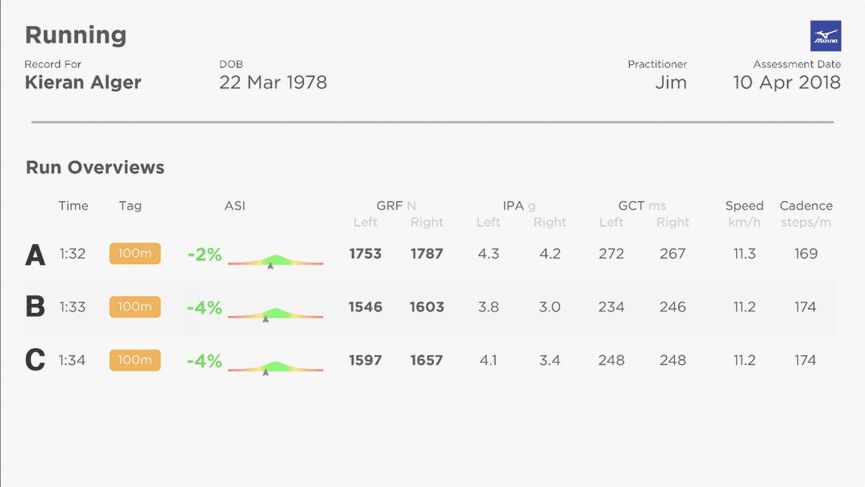
Task: Select run A letter label
Action: 35,255
